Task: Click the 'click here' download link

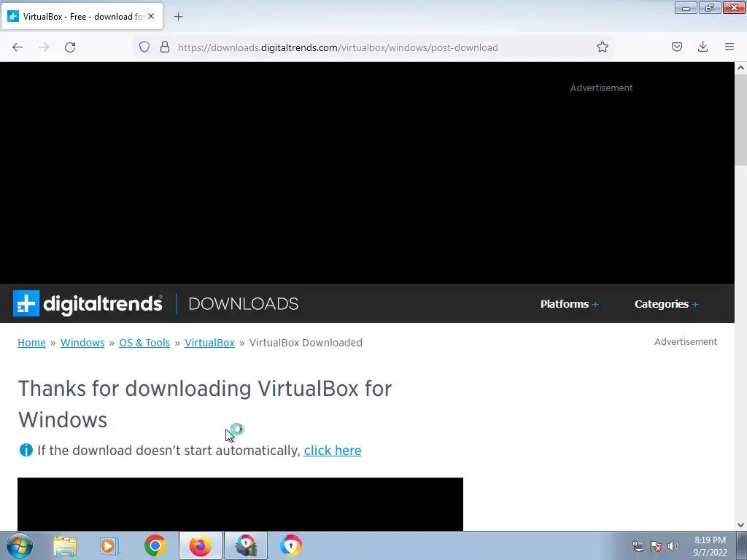Action: (333, 451)
